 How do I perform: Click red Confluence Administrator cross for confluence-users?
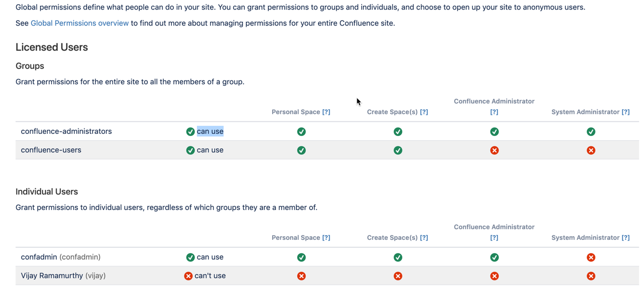[495, 150]
